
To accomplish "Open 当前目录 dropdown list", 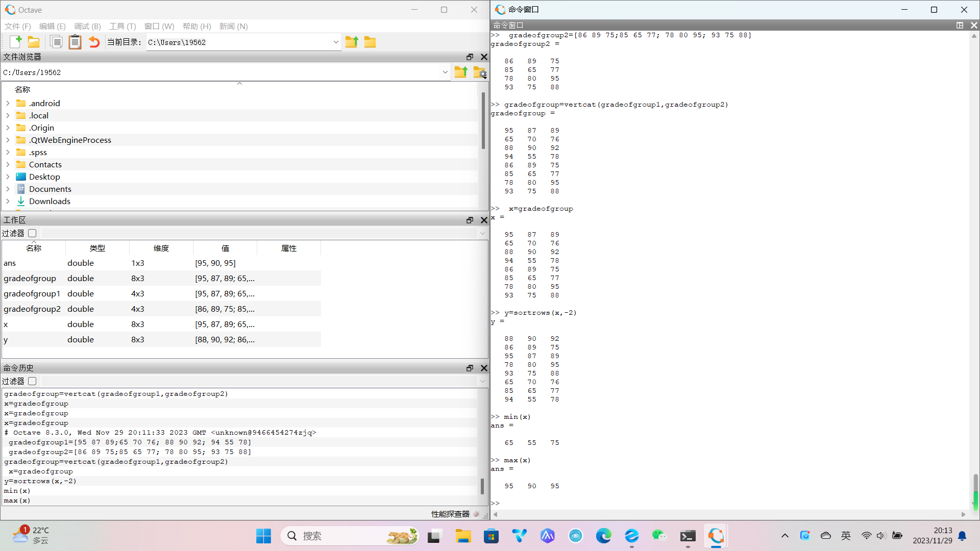I will 336,42.
